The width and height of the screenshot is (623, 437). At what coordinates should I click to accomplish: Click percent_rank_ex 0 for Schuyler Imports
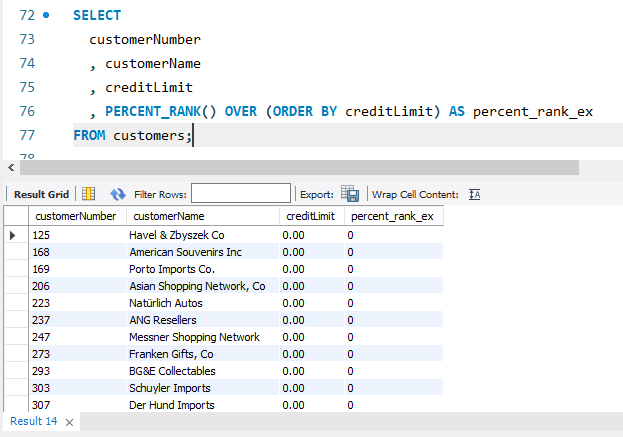tap(393, 388)
